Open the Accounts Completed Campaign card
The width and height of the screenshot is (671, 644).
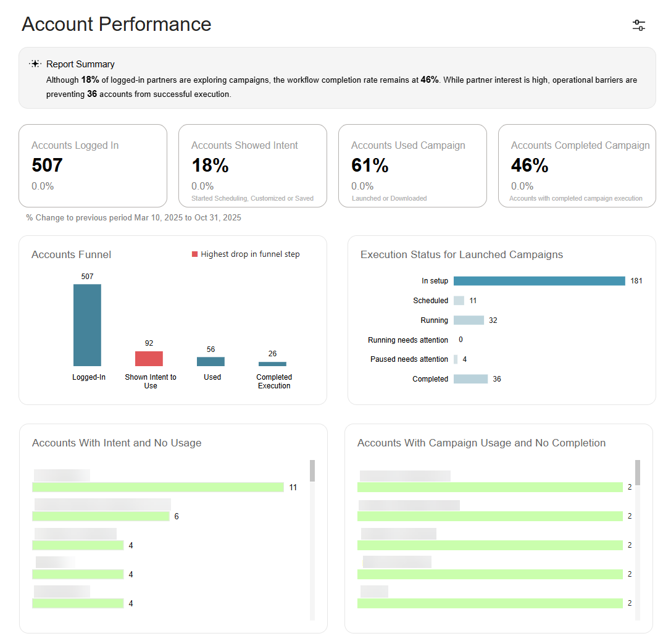(x=577, y=166)
